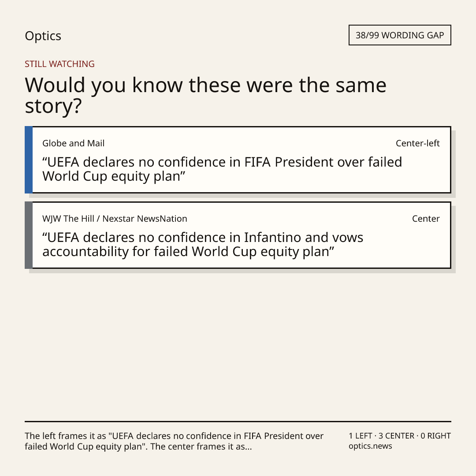Image resolution: width=476 pixels, height=476 pixels.
Task: Click the 38/99 WORDING GAP badge
Action: pyautogui.click(x=400, y=35)
